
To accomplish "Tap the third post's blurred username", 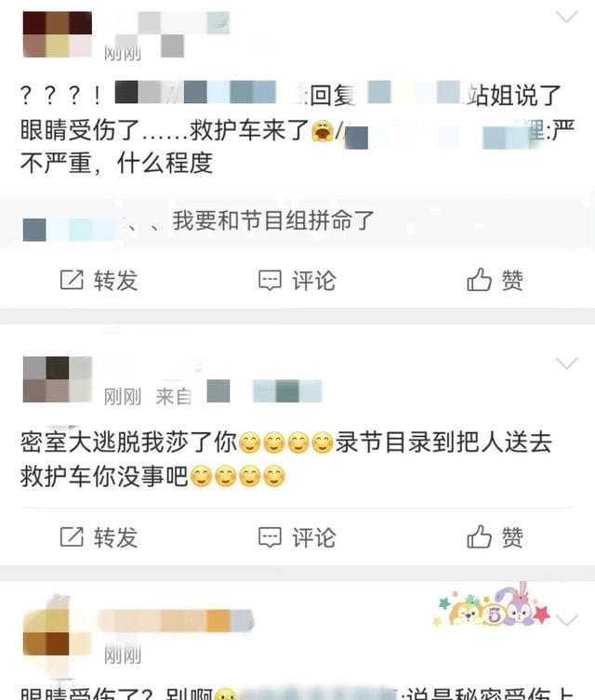I will click(x=176, y=621).
